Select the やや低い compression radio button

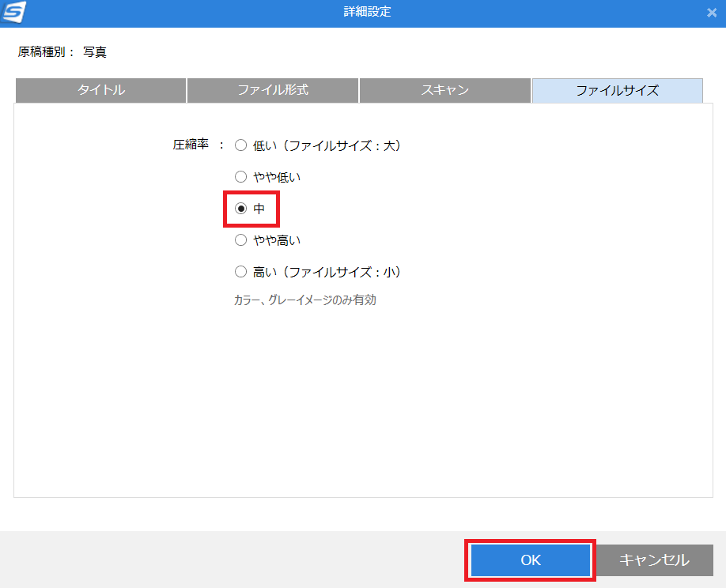tap(240, 177)
